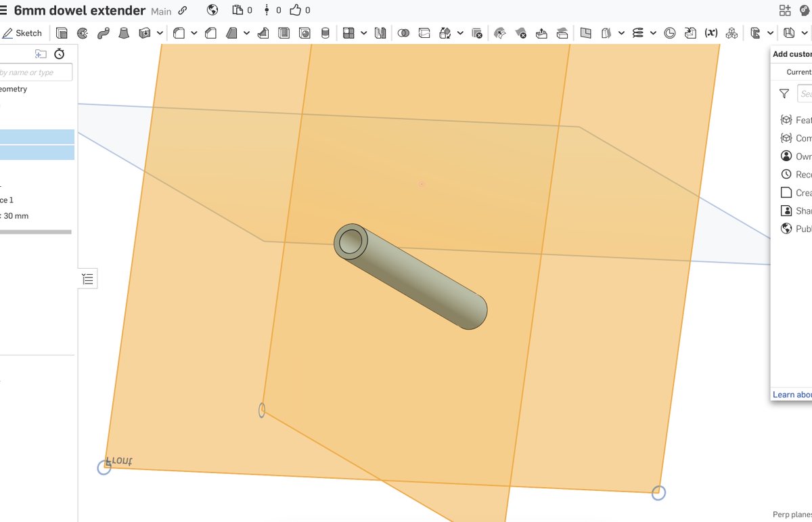This screenshot has width=812, height=522.
Task: Open the Learn about link
Action: point(792,395)
